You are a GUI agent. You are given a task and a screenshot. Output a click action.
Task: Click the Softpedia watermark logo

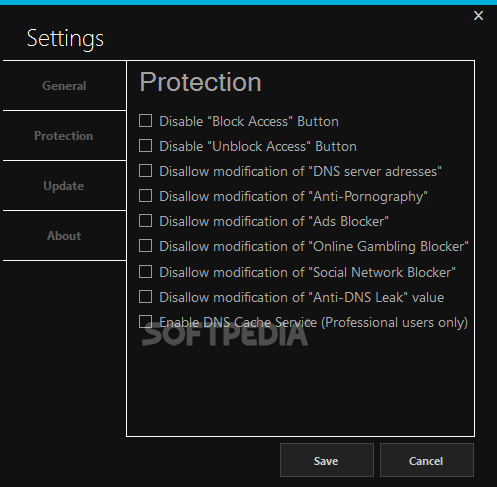click(x=225, y=334)
